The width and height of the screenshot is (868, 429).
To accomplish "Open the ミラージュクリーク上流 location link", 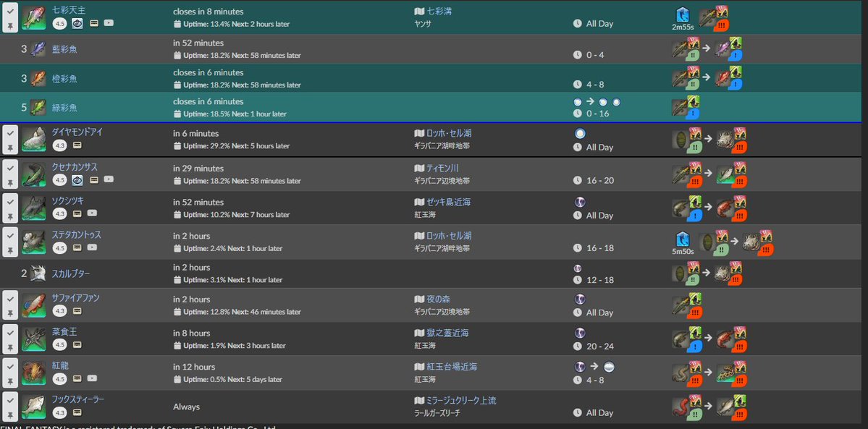I will point(461,401).
